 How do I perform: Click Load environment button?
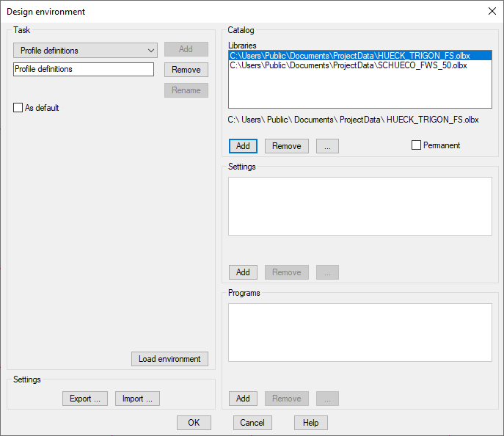169,359
